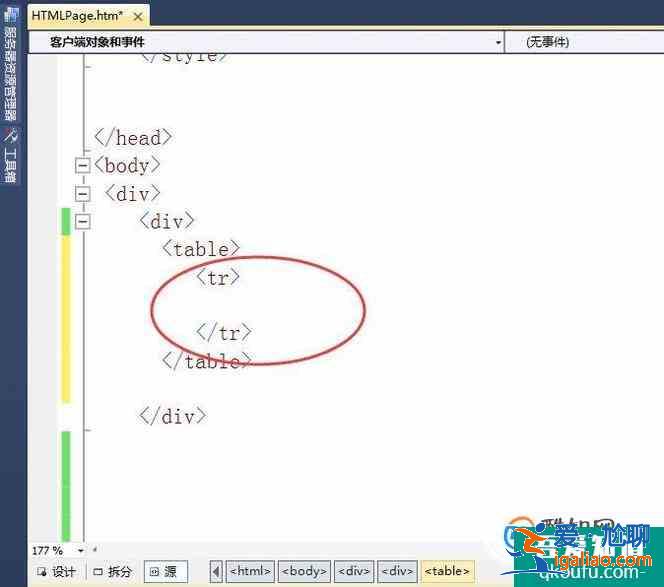Click the tag navigator left arrow
The width and height of the screenshot is (664, 587).
(216, 572)
